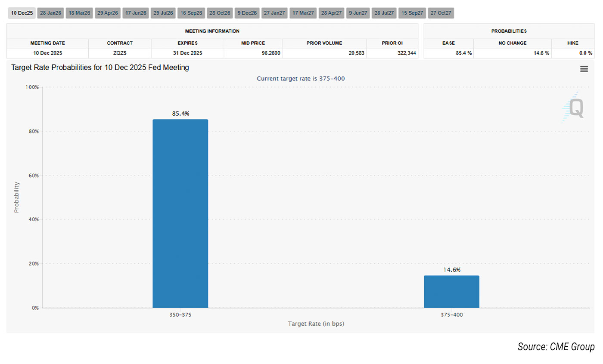Click the chart title for 10 Dec 2025 meeting
This screenshot has height=364, width=603.
100,68
